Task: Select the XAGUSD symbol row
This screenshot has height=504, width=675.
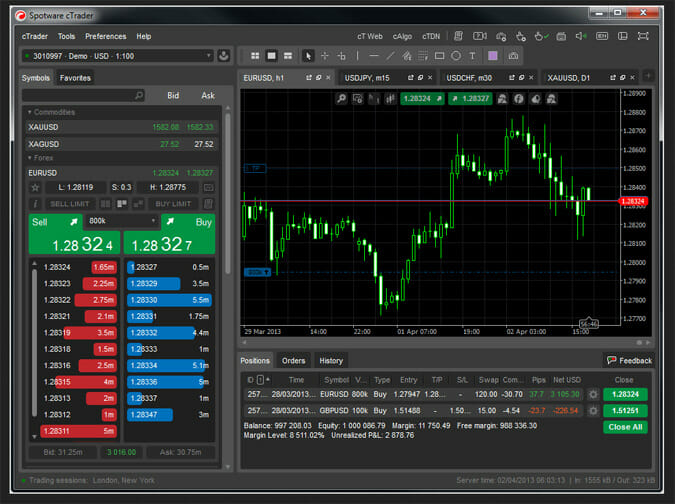Action: pos(121,144)
